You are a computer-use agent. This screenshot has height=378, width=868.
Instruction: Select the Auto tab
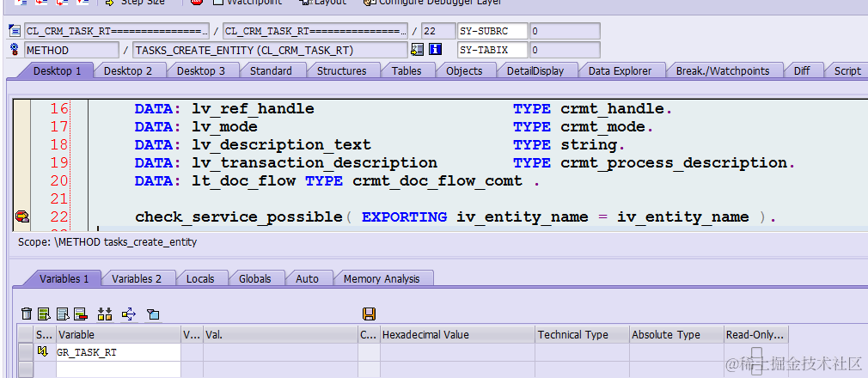[307, 279]
